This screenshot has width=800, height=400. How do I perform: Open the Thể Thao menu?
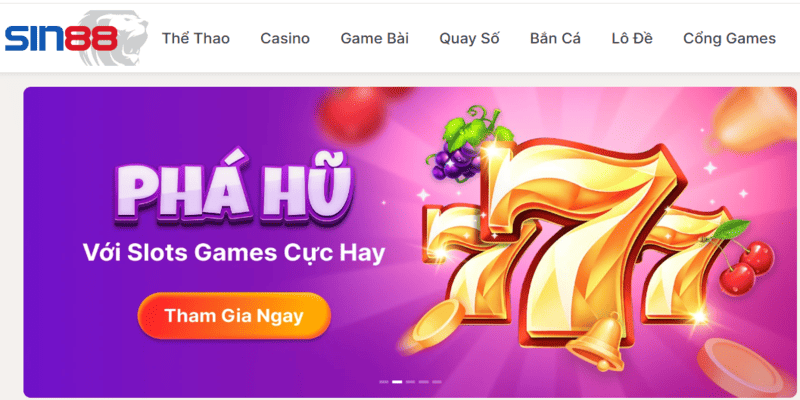point(196,38)
